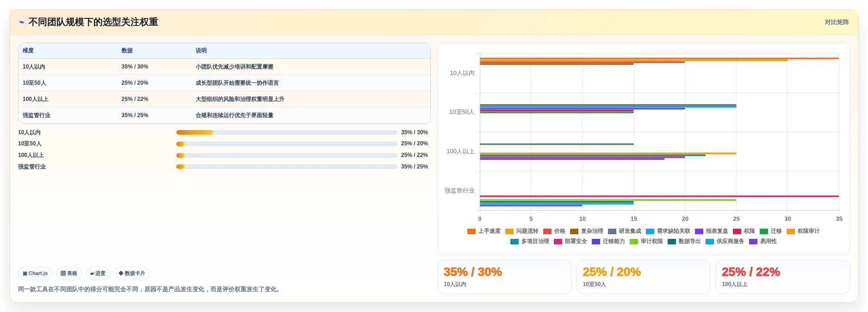Click the 100人以上 progress bar
This screenshot has height=312, width=868.
287,156
